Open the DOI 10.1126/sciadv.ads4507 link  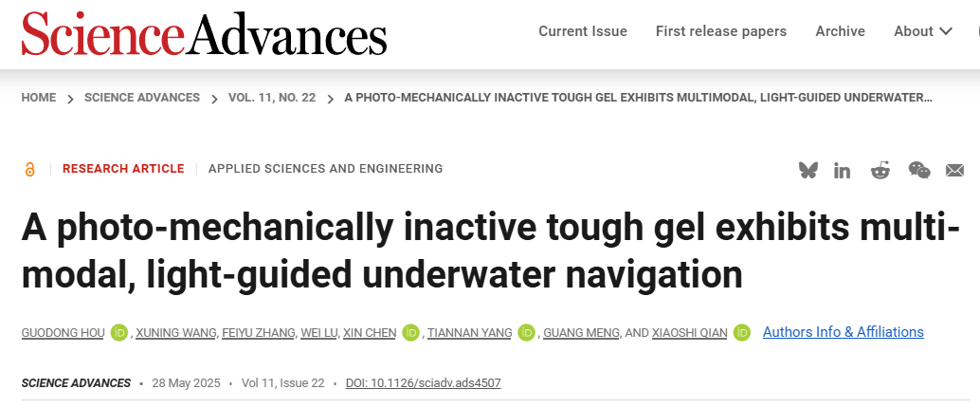(423, 383)
